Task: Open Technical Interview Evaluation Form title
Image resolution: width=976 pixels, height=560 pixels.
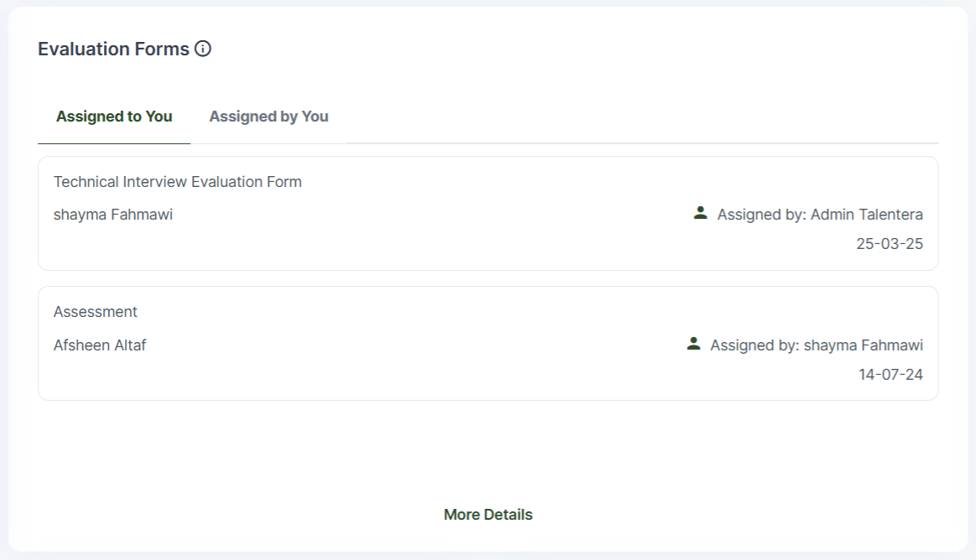Action: pyautogui.click(x=178, y=182)
